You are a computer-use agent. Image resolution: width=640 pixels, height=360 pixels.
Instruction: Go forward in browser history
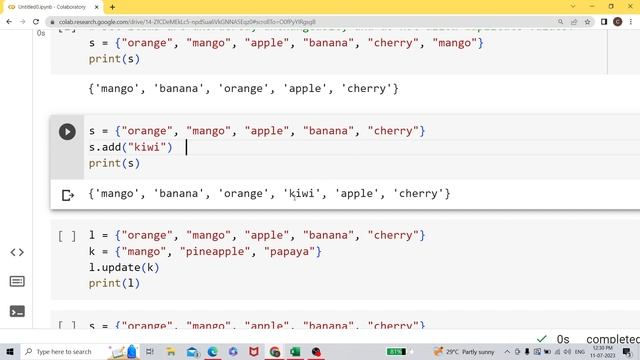click(x=22, y=22)
